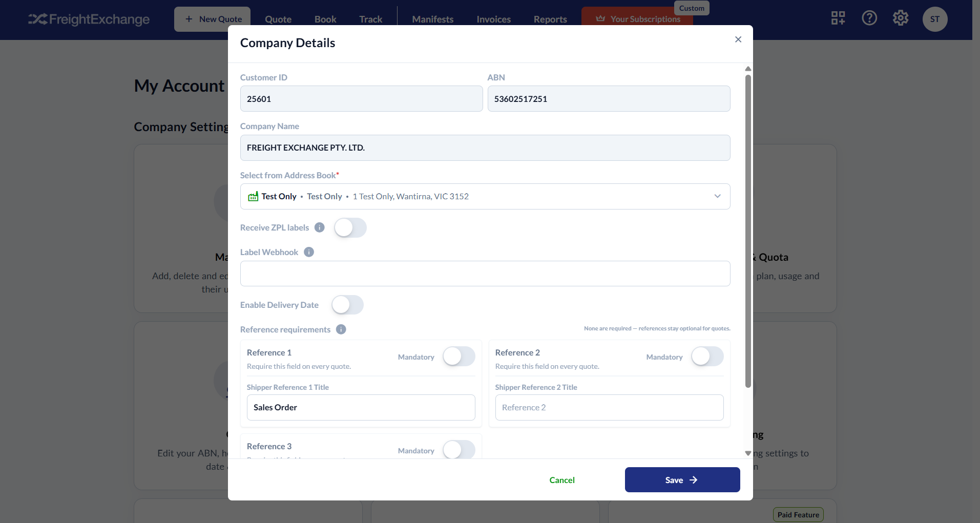Open the help question mark icon
Screen dimensions: 980x523
point(869,18)
